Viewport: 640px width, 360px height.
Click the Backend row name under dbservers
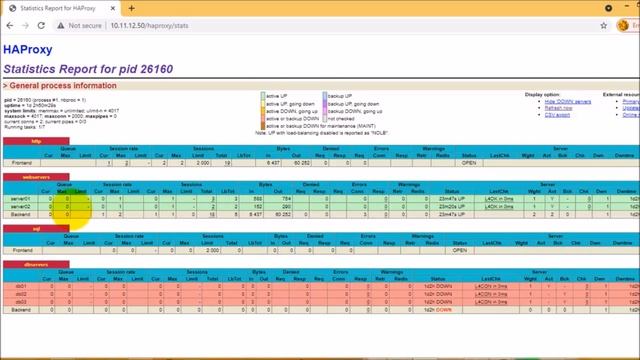21,310
